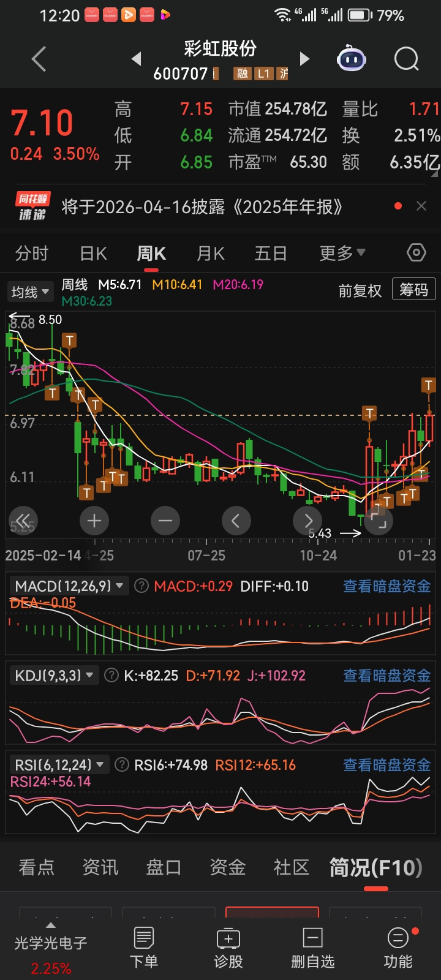Switch to 五日 chart tab
441x980 pixels.
[271, 253]
